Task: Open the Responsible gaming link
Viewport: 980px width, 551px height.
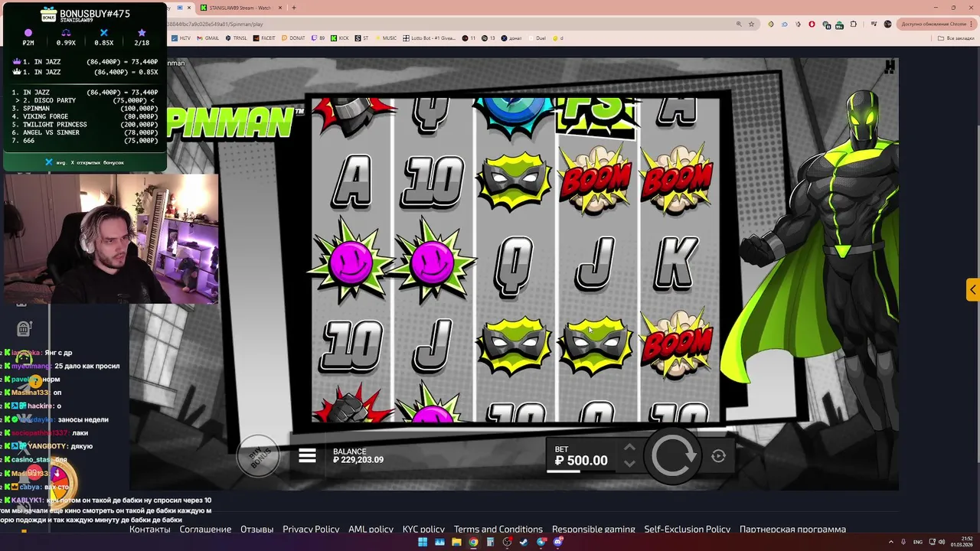Action: click(593, 529)
